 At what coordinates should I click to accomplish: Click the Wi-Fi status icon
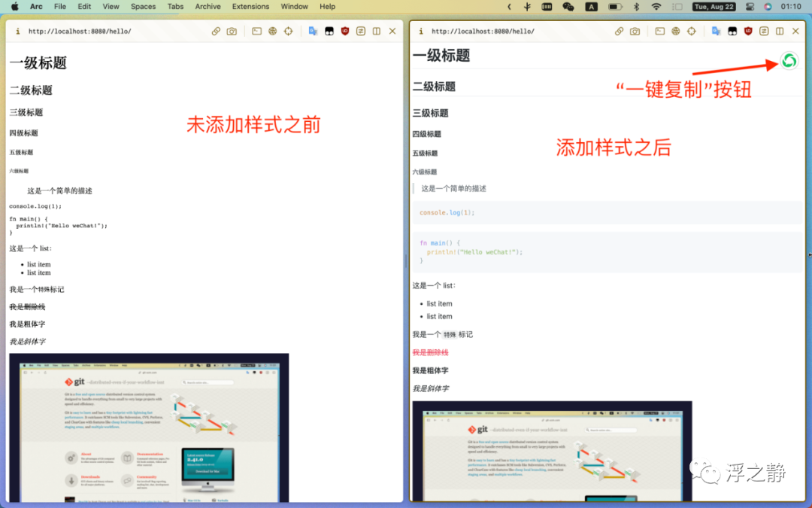tap(656, 6)
